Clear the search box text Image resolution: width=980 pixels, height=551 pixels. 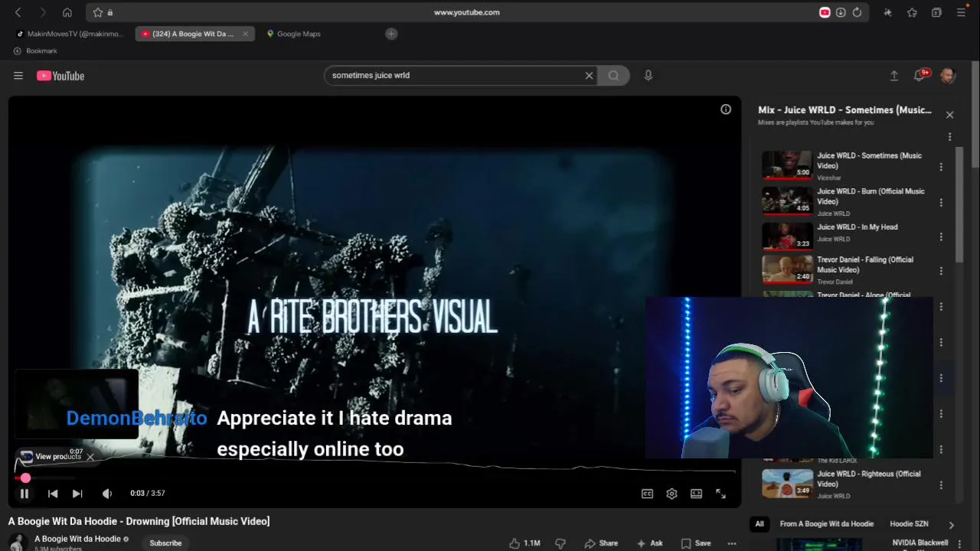pyautogui.click(x=589, y=76)
